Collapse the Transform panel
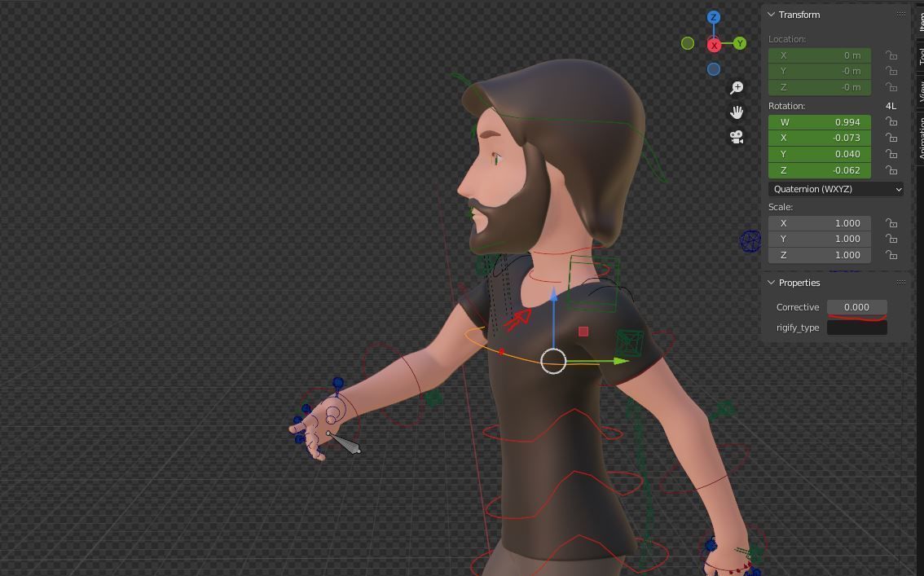Screen dimensions: 924x576 point(771,14)
